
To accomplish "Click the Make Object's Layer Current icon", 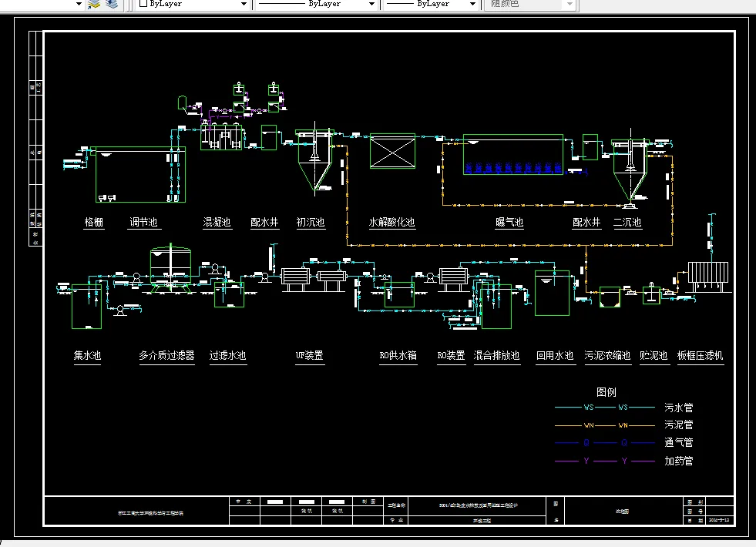I will click(94, 5).
